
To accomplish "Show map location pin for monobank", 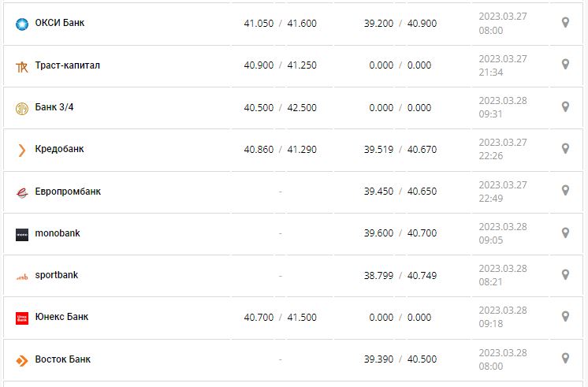I will click(565, 233).
